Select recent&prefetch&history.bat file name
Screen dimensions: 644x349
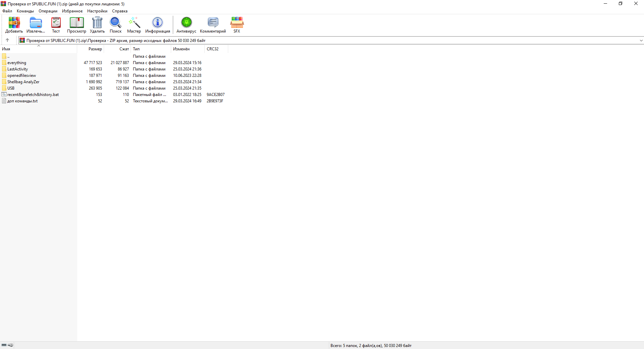[33, 95]
